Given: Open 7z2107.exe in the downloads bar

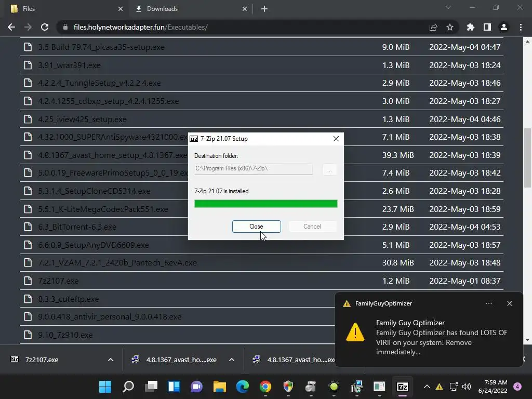Looking at the screenshot, I should coord(42,360).
